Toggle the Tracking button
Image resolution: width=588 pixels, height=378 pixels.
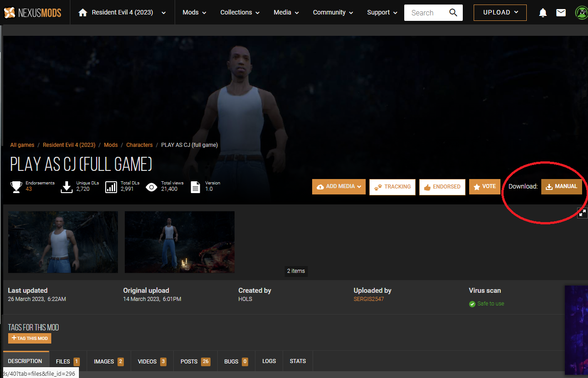[392, 187]
